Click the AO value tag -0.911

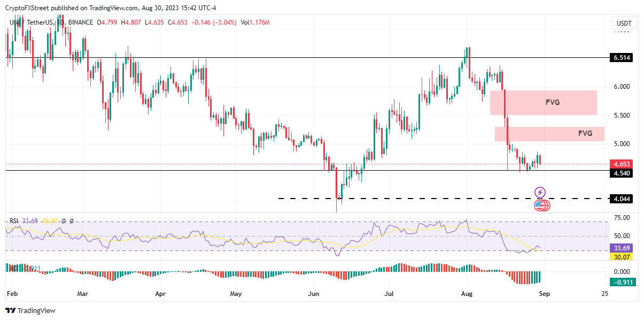click(x=623, y=282)
